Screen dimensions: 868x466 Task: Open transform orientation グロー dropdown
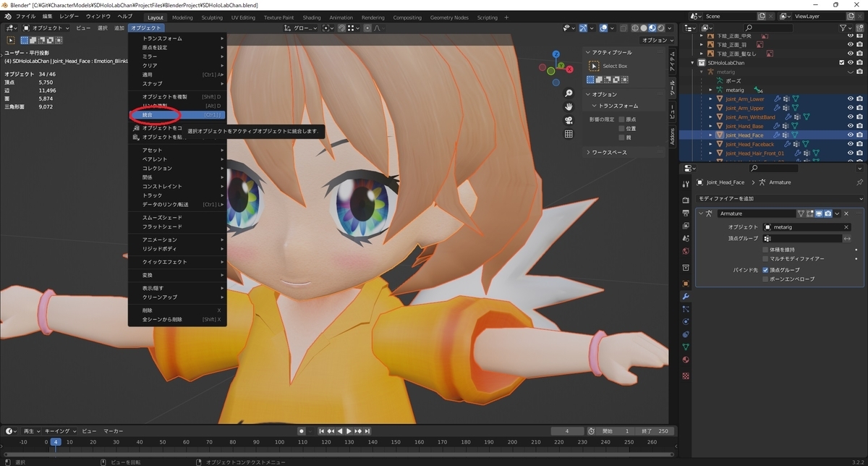pyautogui.click(x=300, y=27)
